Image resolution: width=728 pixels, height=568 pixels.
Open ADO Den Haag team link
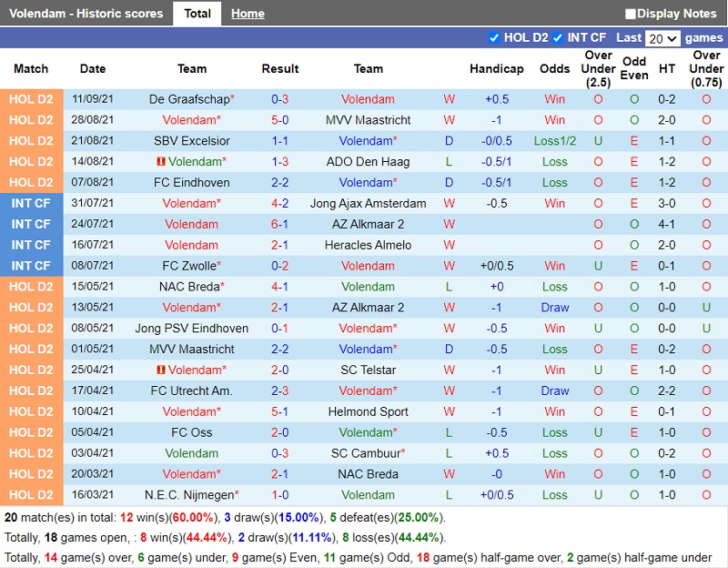369,162
